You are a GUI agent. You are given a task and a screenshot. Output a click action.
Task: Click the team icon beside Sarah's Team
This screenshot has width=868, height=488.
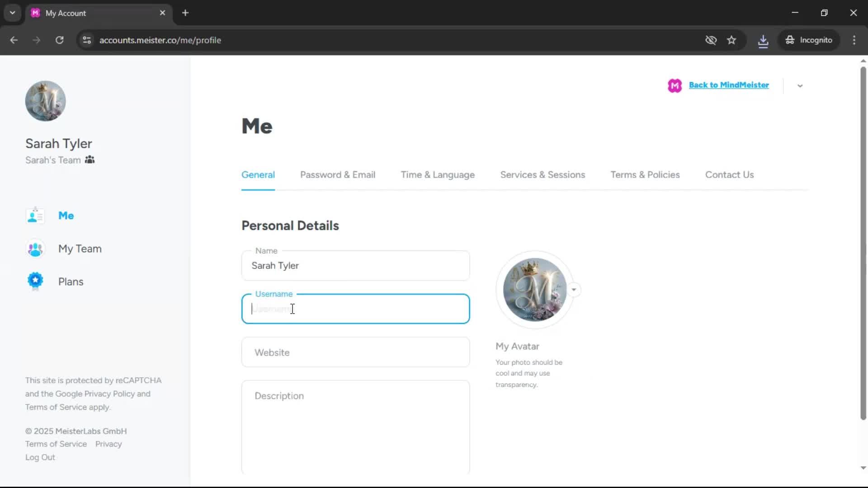point(90,160)
